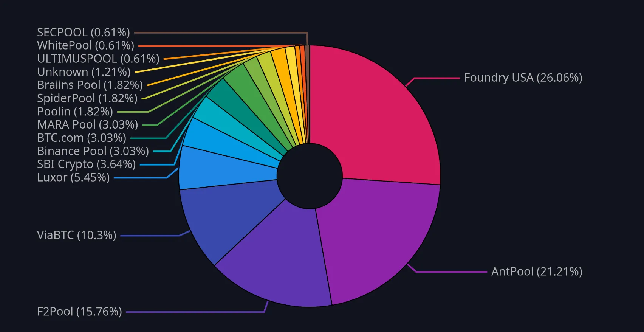Click the SBI Crypto (3.64%) label
Image resolution: width=644 pixels, height=332 pixels.
(87, 164)
